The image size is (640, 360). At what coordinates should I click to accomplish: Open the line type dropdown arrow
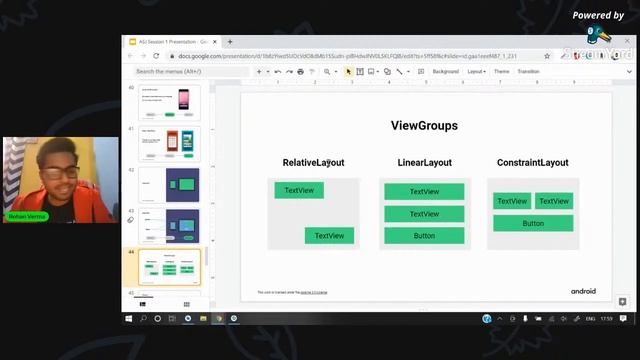(408, 71)
